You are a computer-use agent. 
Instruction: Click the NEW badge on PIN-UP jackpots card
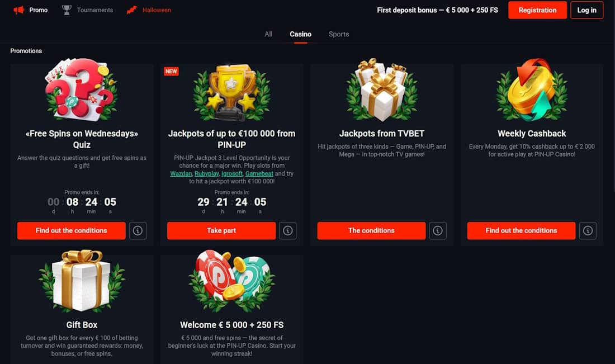point(171,72)
